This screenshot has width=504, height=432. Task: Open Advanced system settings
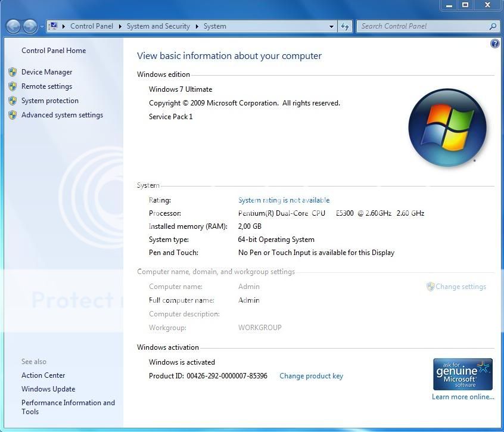[x=62, y=115]
